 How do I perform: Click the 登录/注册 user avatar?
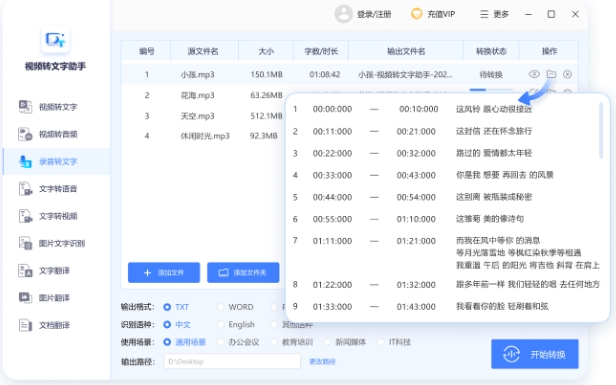coord(343,14)
